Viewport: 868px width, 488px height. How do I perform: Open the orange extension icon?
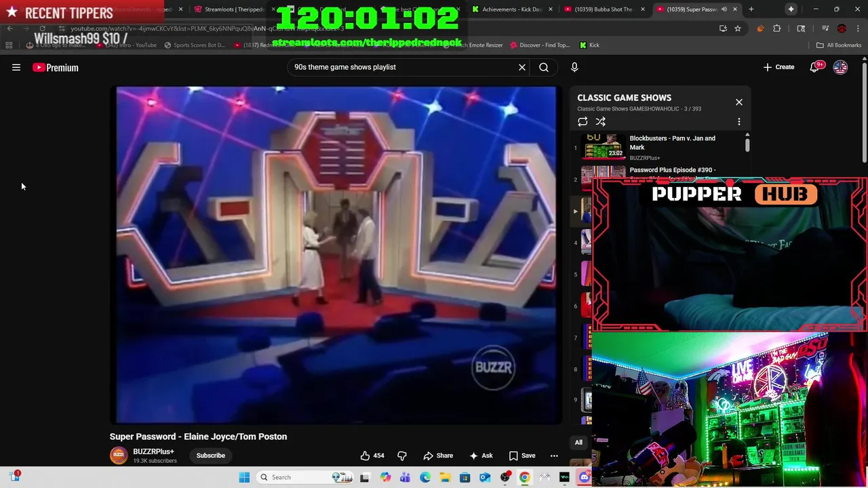[x=760, y=28]
